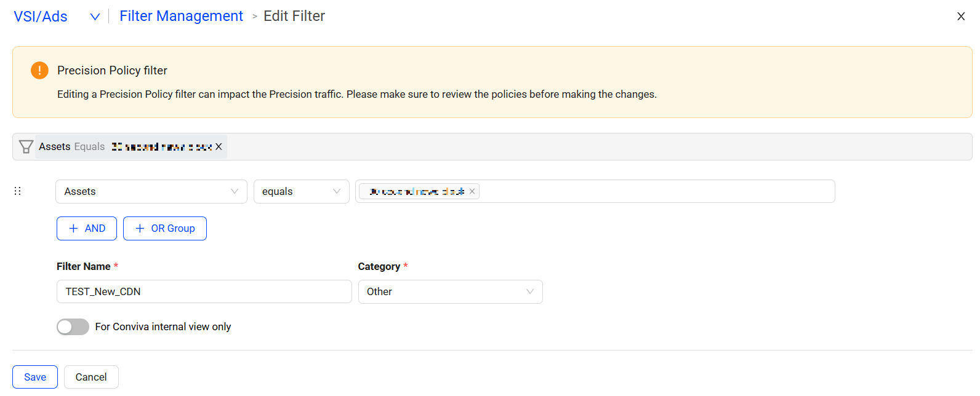This screenshot has height=396, width=980.
Task: Expand the VSI/Ads product switcher
Action: tap(95, 17)
